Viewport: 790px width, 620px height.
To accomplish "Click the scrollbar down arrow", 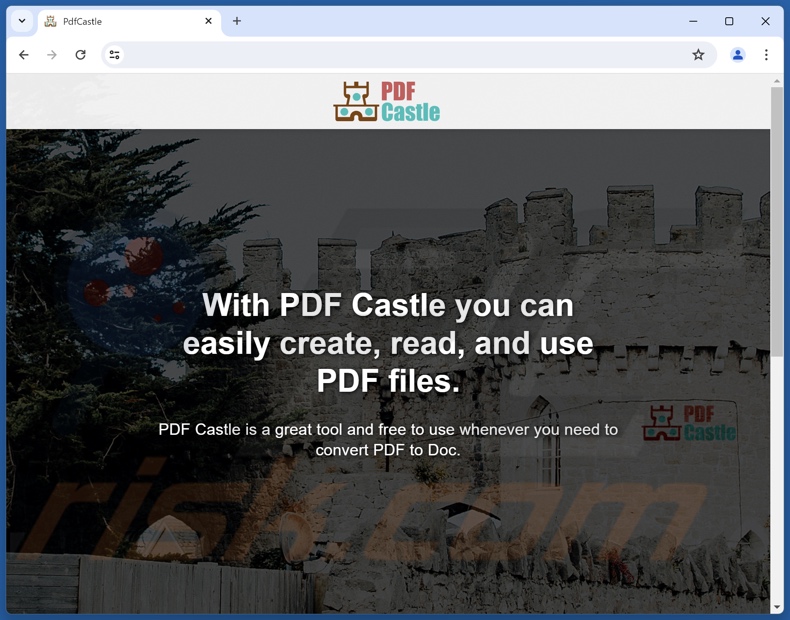I will coord(777,607).
